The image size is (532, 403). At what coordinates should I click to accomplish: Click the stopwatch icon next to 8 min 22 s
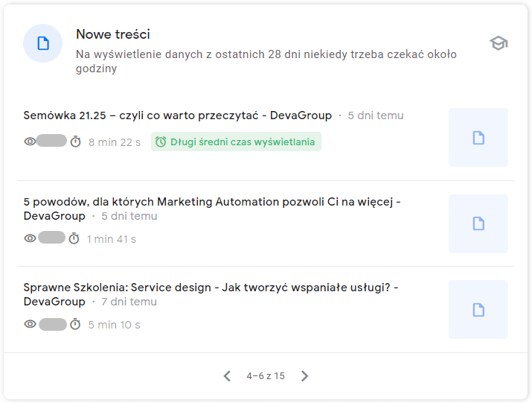[x=75, y=142]
